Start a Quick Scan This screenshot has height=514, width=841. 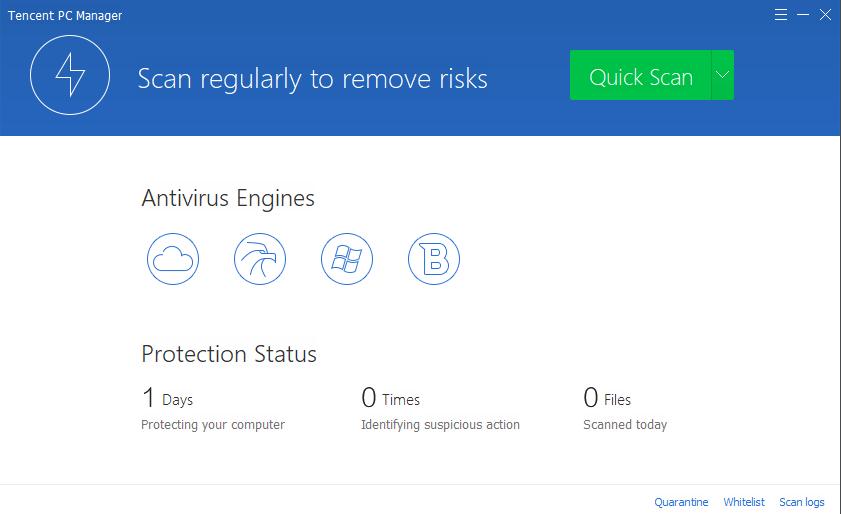tap(640, 75)
